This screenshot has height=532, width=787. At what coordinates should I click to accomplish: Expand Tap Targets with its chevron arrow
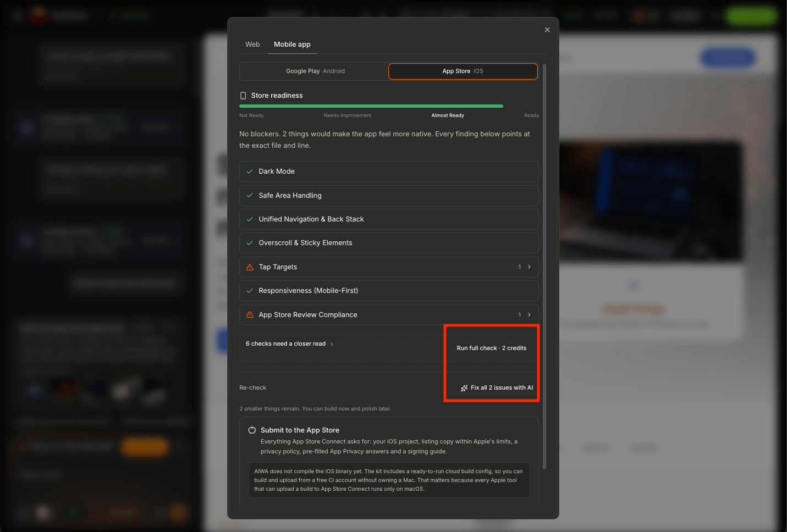[529, 267]
